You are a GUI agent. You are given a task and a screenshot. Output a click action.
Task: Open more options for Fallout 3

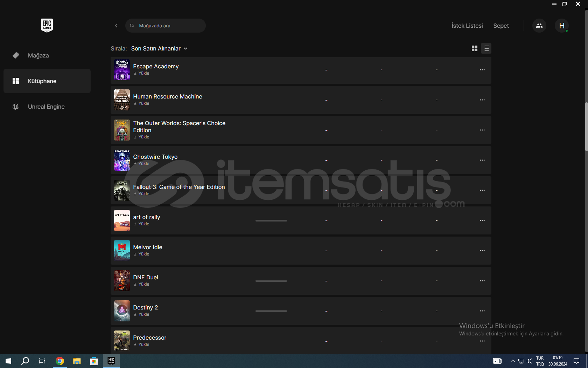pos(482,190)
